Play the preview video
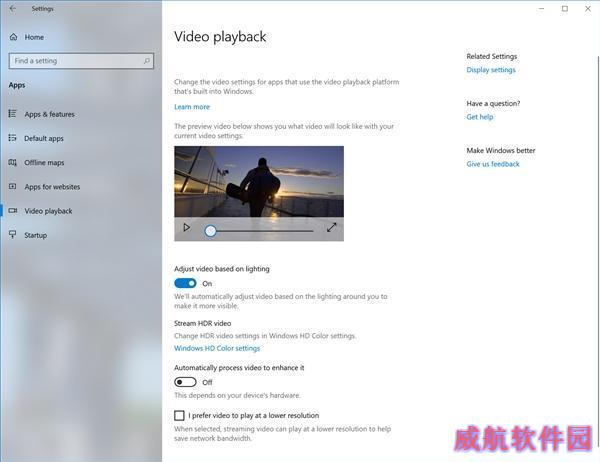Image resolution: width=600 pixels, height=462 pixels. pyautogui.click(x=186, y=228)
